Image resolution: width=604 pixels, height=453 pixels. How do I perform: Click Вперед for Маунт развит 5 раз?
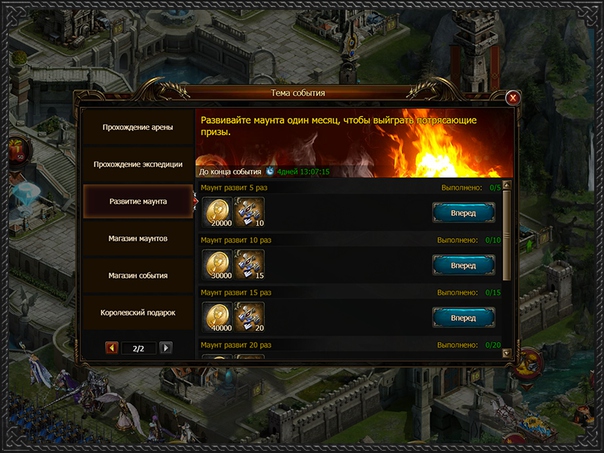point(463,213)
